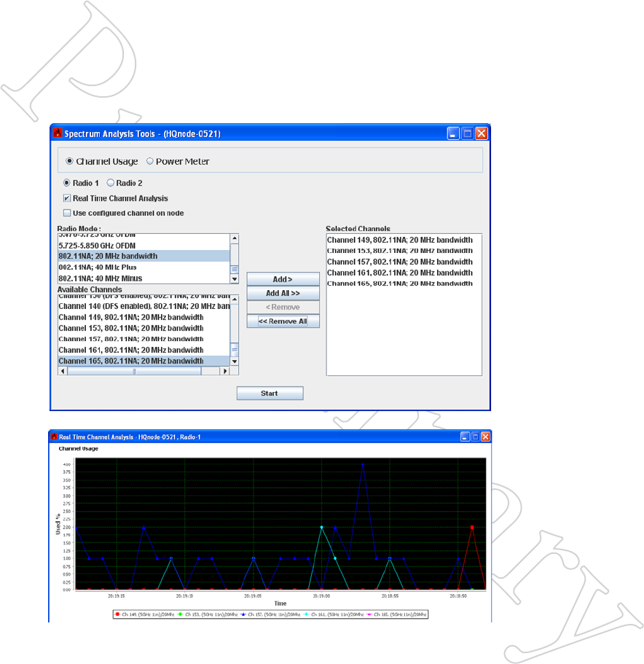Viewport: 644px width, 664px height.
Task: Minimize the Real Time Channel Analysis window
Action: (x=465, y=437)
